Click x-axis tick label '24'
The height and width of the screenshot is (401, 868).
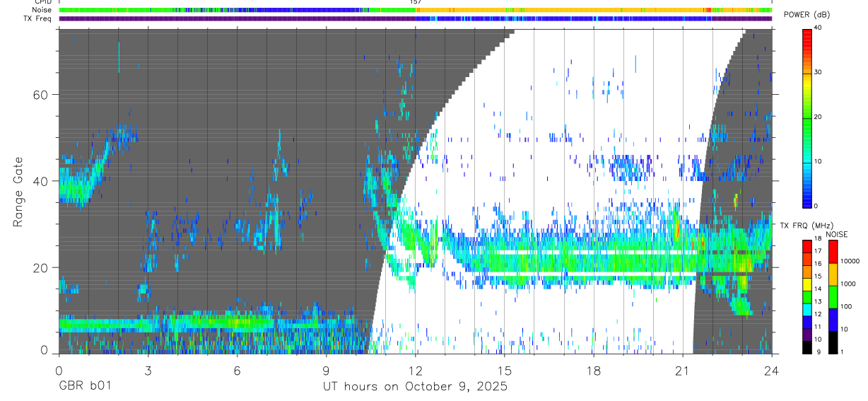point(772,371)
